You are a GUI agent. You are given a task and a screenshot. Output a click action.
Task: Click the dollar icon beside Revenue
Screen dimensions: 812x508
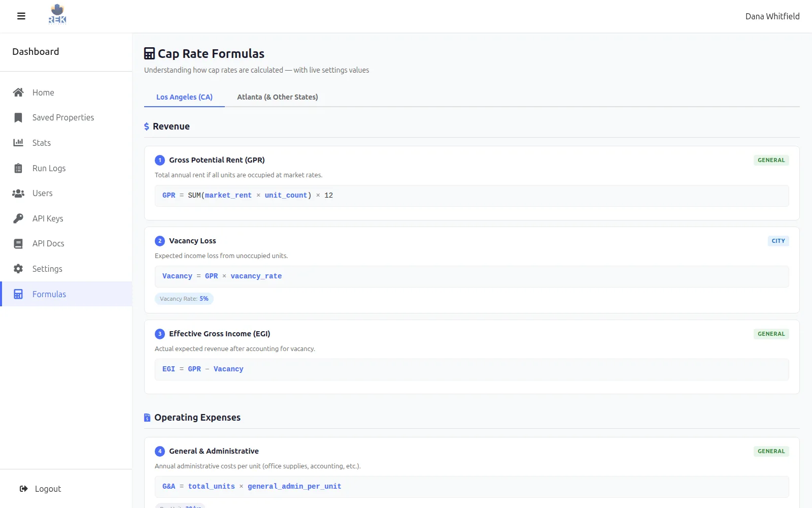pos(147,126)
